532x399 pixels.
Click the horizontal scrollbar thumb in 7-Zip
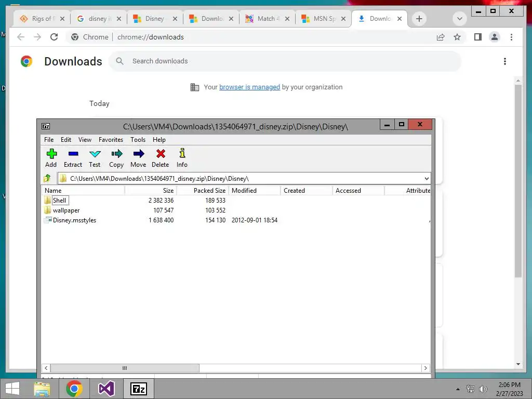click(x=125, y=368)
